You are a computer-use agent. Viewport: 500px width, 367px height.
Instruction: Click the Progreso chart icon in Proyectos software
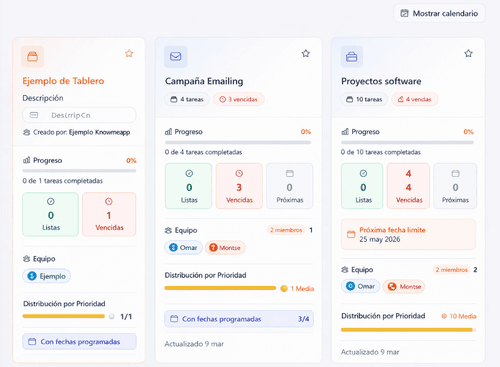345,132
